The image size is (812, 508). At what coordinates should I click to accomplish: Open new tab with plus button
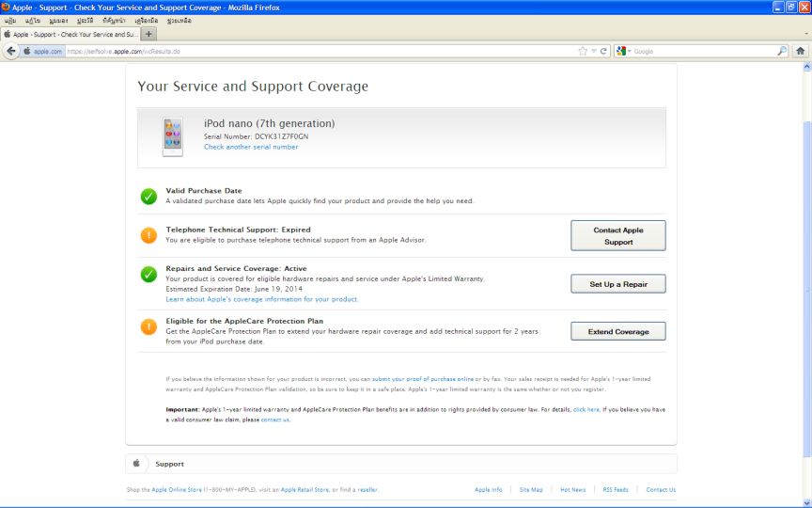point(148,34)
